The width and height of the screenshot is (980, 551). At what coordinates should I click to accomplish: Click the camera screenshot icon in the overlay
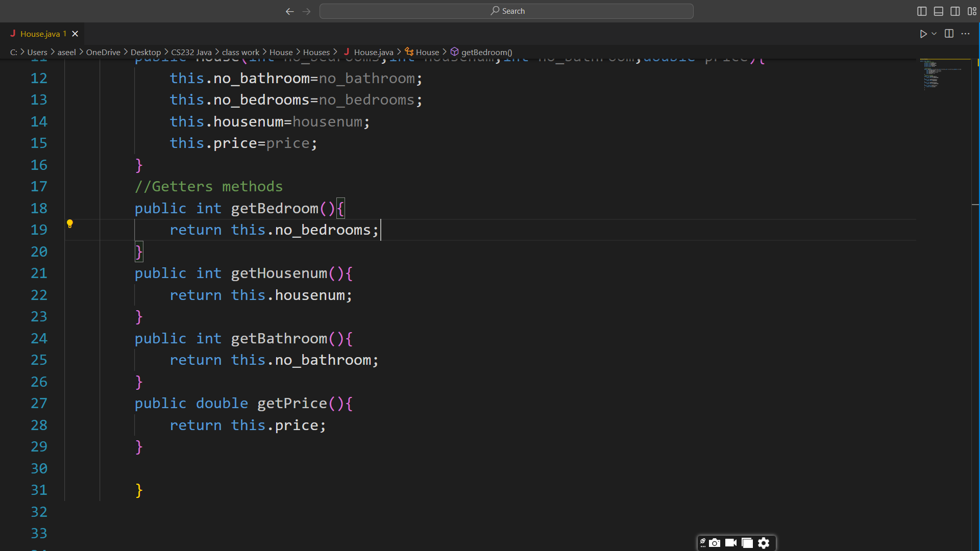pos(715,543)
